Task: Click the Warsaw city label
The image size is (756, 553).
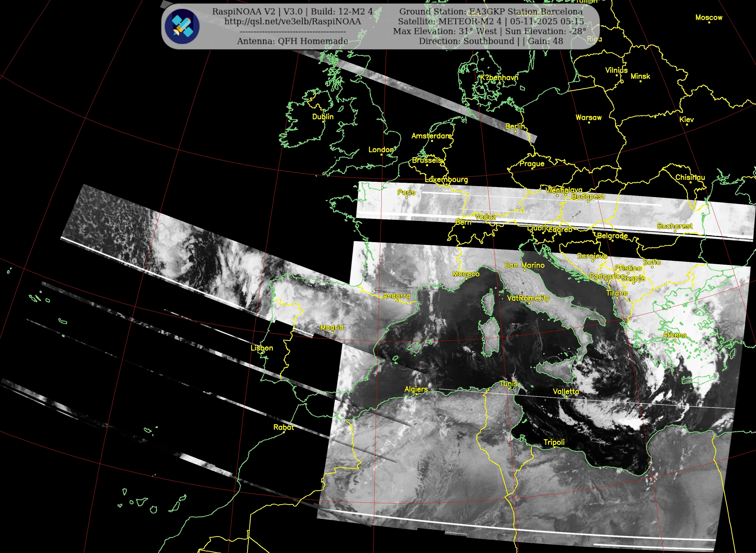Action: (588, 117)
